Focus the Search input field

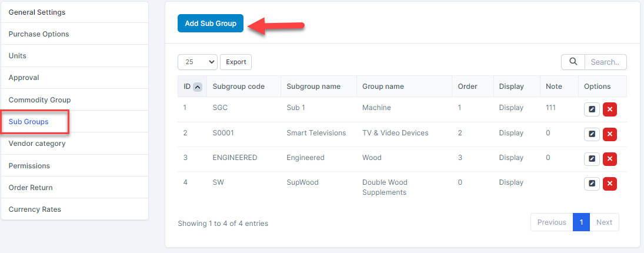605,62
